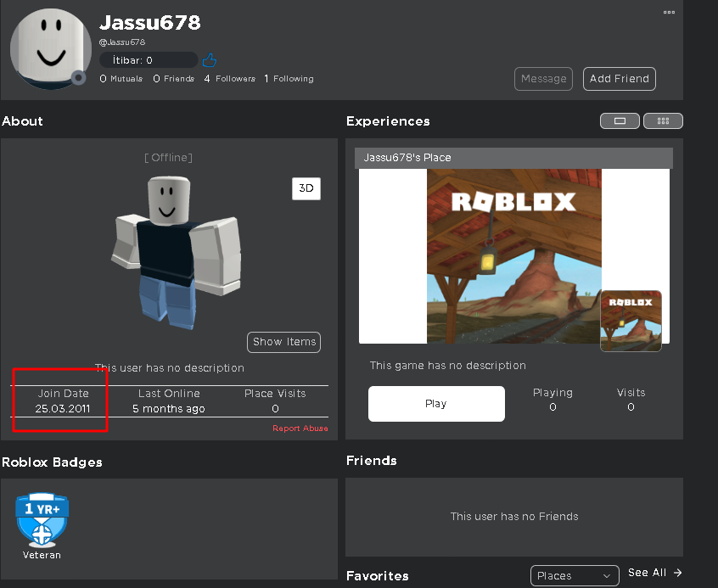Open the Places dropdown in Favorites
718x588 pixels.
click(575, 575)
